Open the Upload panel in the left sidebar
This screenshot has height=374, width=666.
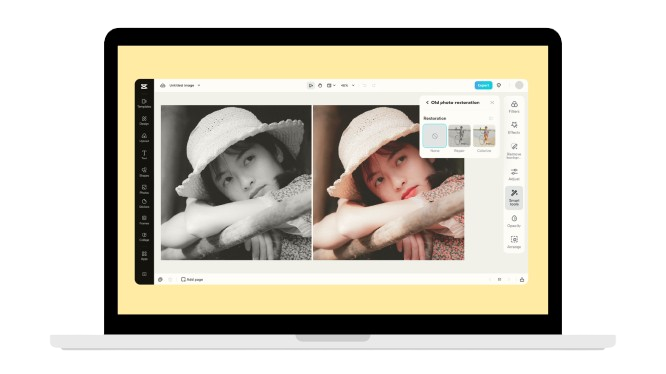click(x=144, y=138)
